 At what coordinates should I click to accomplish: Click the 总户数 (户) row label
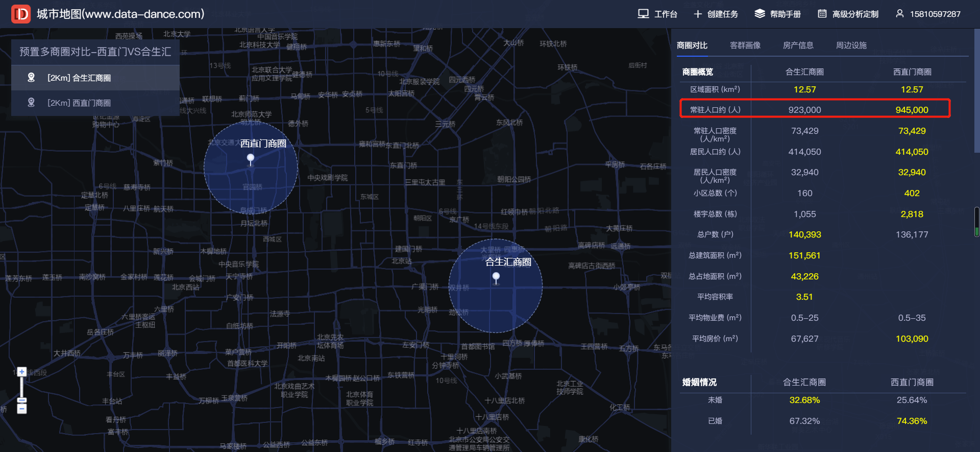pyautogui.click(x=715, y=234)
